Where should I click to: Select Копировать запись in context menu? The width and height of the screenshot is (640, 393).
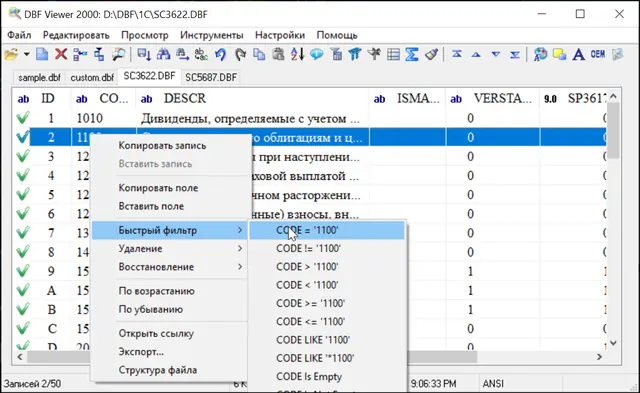(x=162, y=146)
